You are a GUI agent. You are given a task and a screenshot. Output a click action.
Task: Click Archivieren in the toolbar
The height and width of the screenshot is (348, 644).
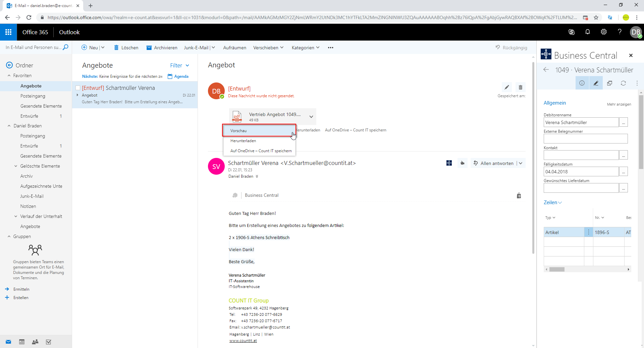162,48
